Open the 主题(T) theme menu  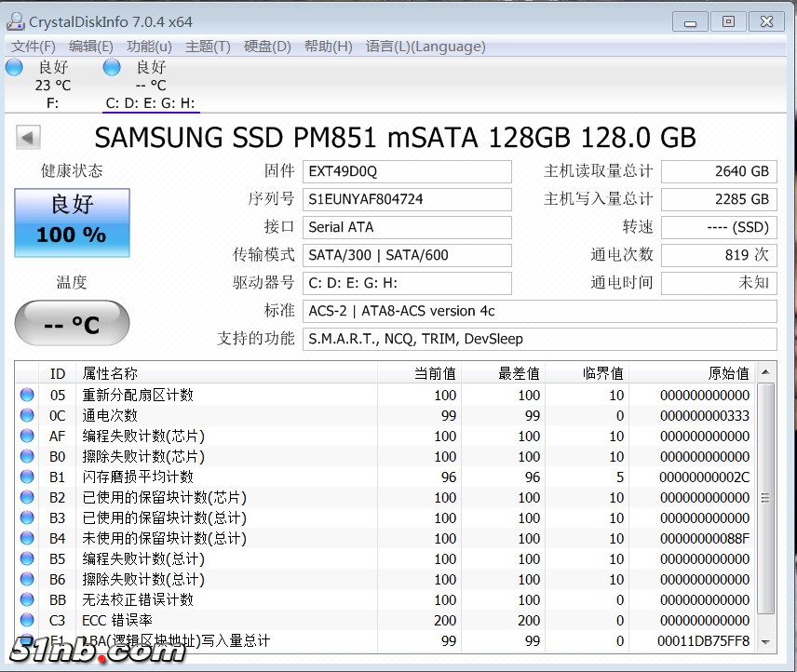pos(208,47)
